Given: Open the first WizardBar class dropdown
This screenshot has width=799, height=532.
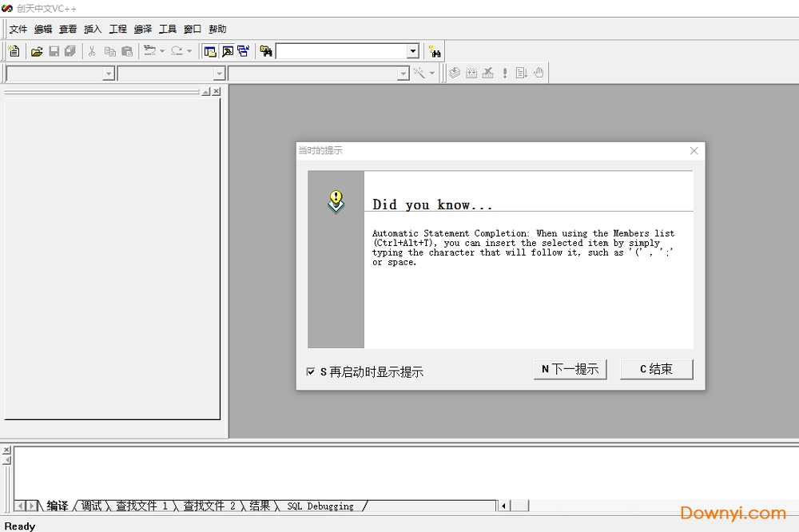Looking at the screenshot, I should 109,73.
